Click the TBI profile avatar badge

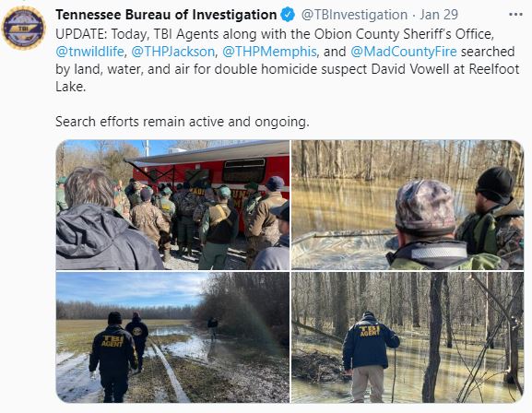pos(23,28)
